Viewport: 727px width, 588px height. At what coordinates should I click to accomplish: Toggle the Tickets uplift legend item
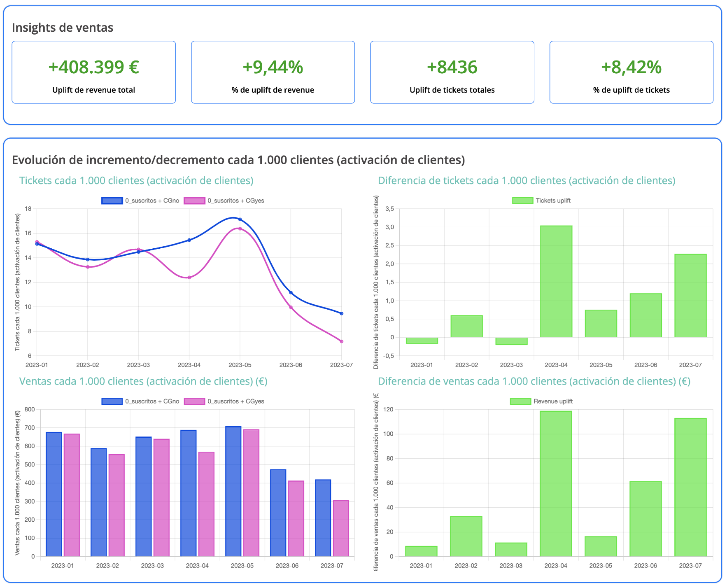point(541,201)
